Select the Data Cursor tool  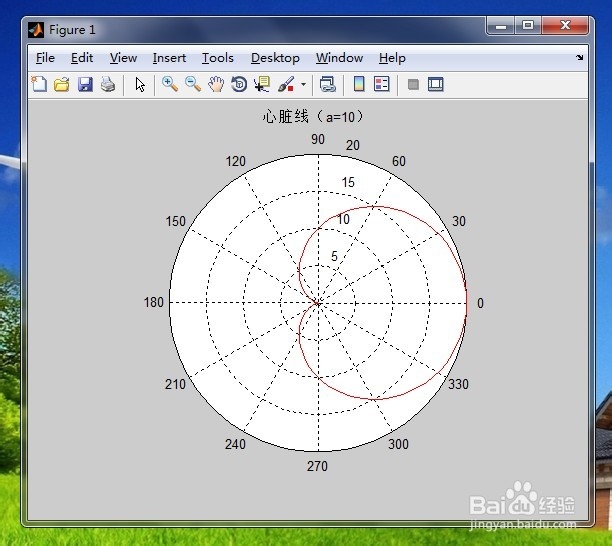pos(262,84)
